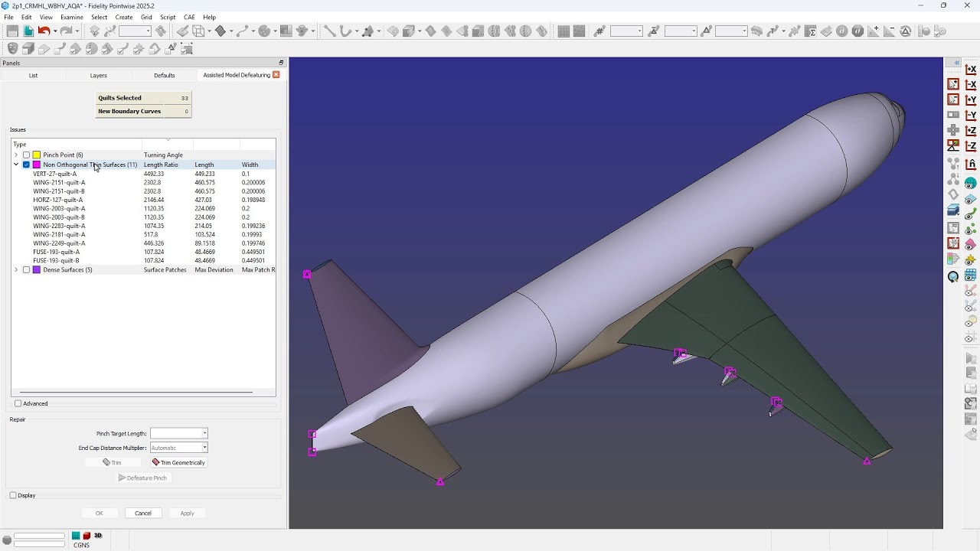Expand the Pinch Point (6) tree node
The height and width of the screenshot is (551, 980).
(x=16, y=155)
